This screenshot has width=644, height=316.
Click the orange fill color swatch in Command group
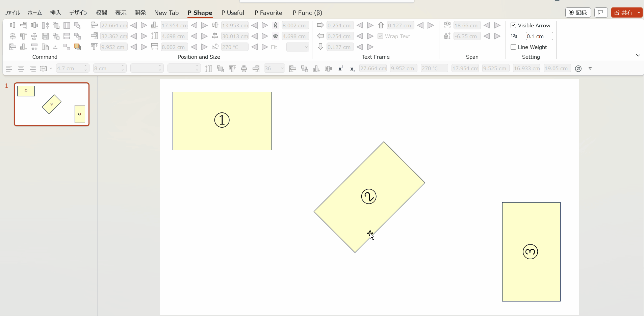click(77, 47)
